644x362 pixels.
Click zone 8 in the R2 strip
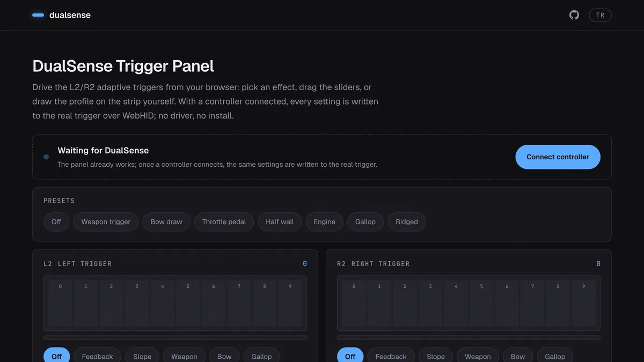click(x=558, y=303)
